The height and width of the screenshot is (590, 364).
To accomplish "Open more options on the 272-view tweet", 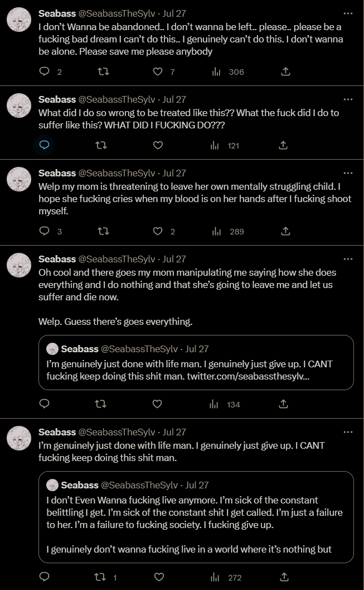I will point(348,432).
